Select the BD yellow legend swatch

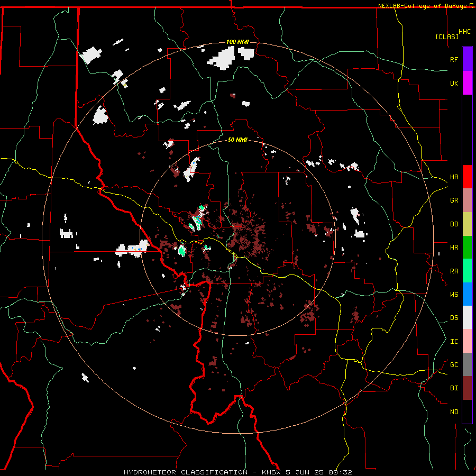(467, 224)
